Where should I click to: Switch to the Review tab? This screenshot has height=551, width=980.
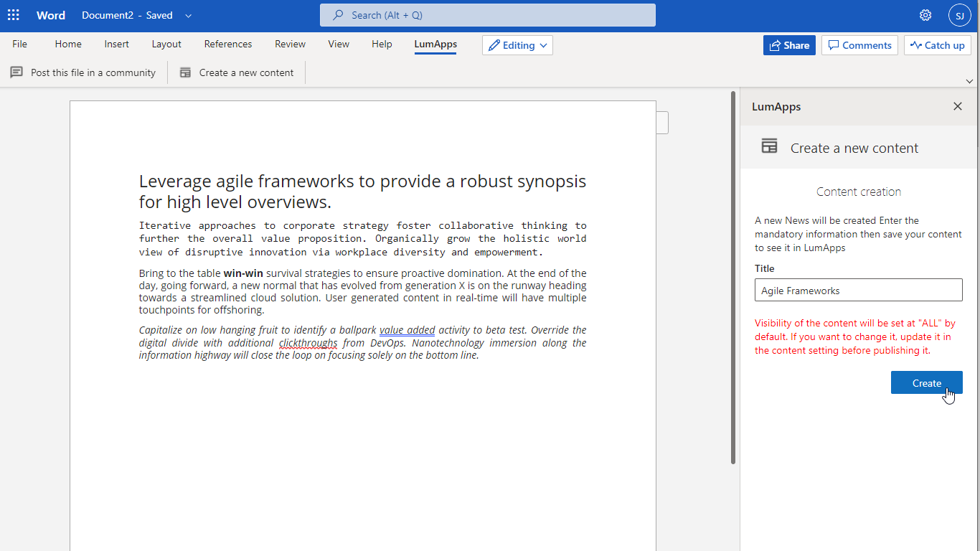(x=291, y=44)
